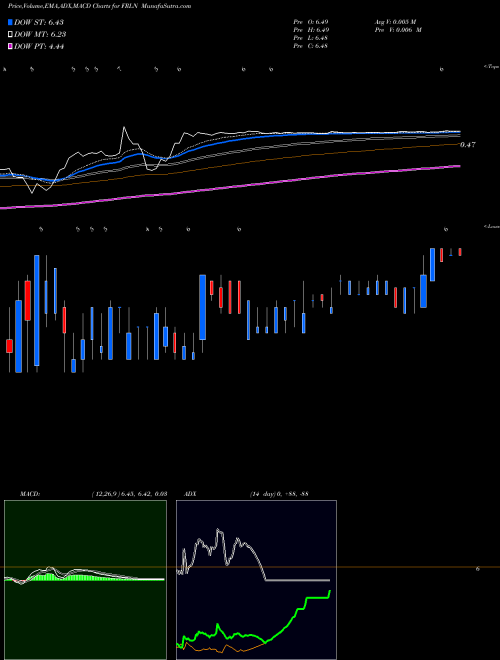Viewport: 500px width, 660px height.
Task: Click the 0.47 price label beside EMA lines
Action: click(468, 145)
